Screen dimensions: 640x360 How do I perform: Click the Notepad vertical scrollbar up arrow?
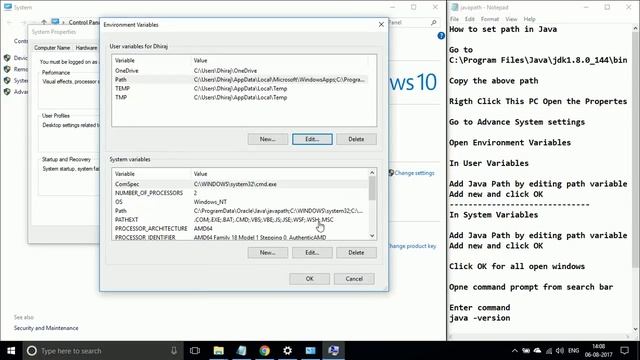click(x=636, y=28)
